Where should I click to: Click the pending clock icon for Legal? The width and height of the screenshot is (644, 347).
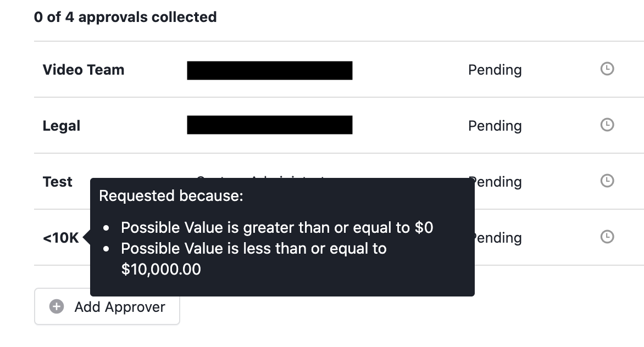[x=607, y=125]
